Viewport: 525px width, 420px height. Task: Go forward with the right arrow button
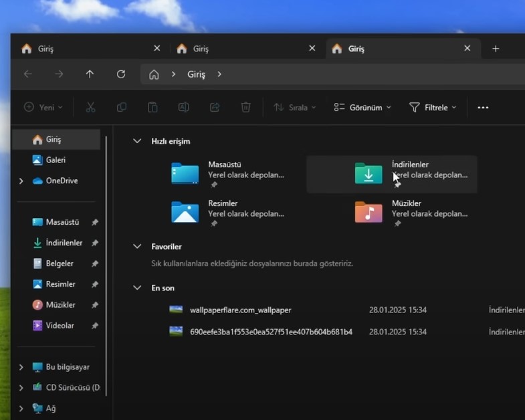click(x=59, y=74)
